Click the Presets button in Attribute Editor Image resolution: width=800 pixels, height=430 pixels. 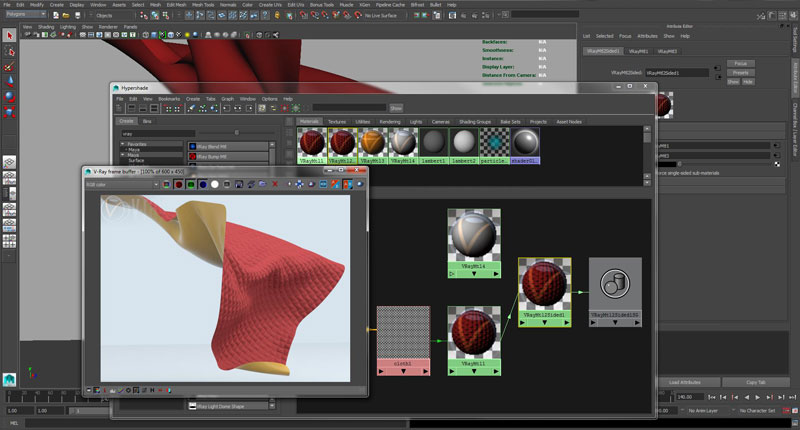coord(740,73)
